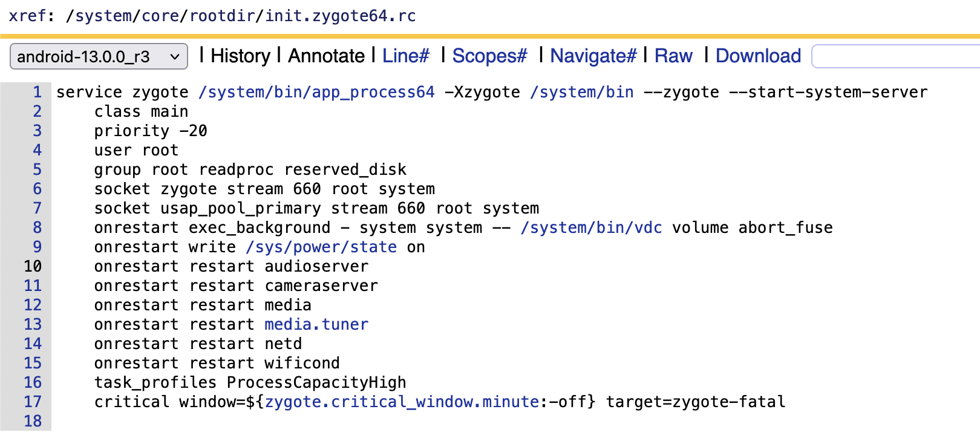Click the media.tuner symbol link

[x=316, y=324]
